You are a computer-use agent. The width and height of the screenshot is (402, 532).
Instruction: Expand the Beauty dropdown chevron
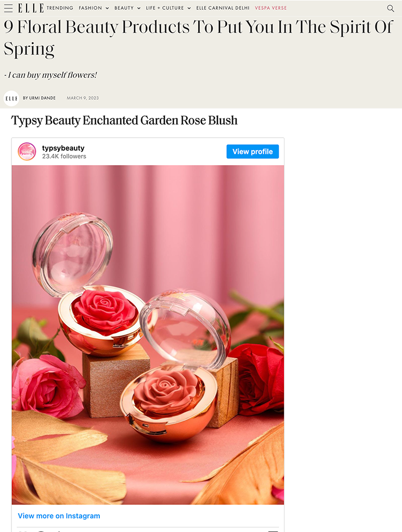[139, 8]
